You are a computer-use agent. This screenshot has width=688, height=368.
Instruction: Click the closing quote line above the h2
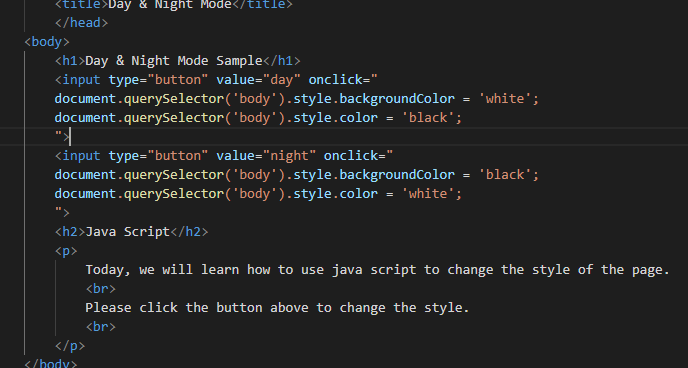[62, 213]
